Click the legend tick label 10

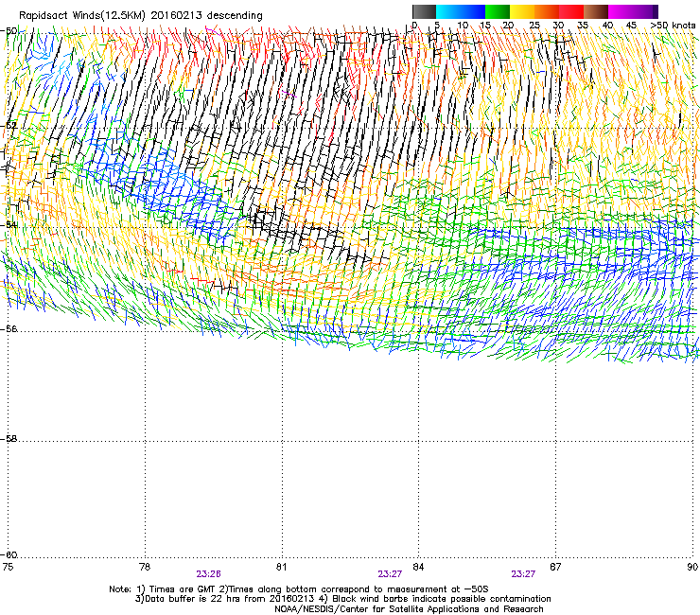[x=463, y=26]
